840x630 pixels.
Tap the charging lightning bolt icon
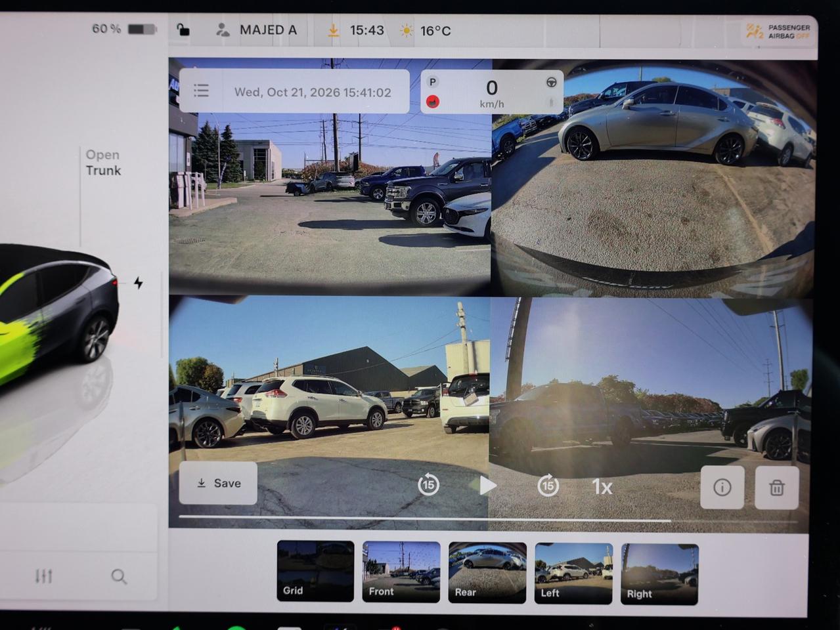[x=139, y=283]
